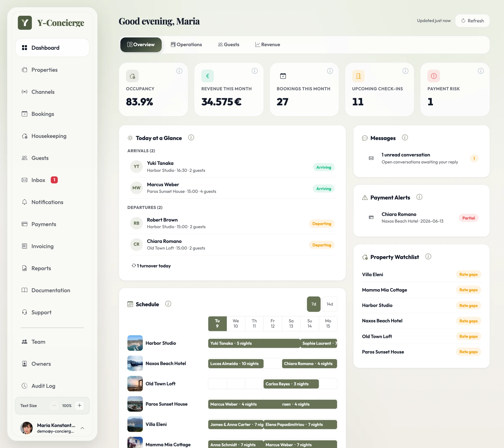Open info for Today at a Glance
This screenshot has height=448, width=504.
pos(191,138)
